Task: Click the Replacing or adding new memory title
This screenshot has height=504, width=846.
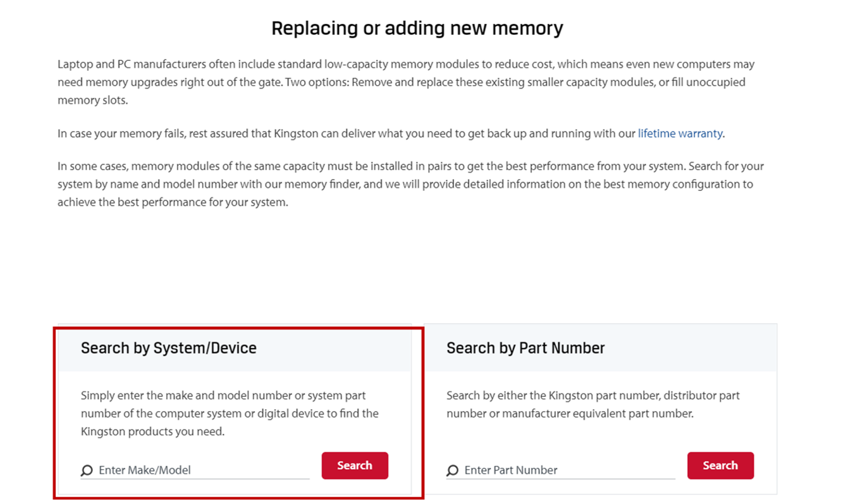Action: 417,28
